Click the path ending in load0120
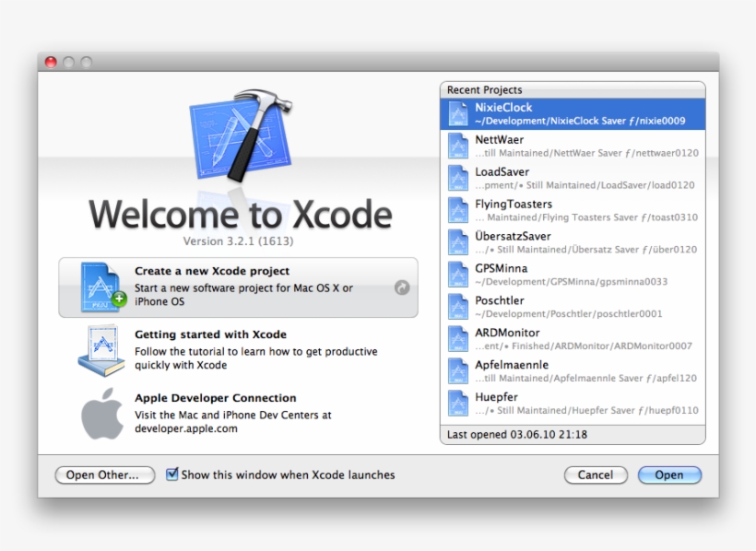The height and width of the screenshot is (551, 756). click(x=585, y=185)
